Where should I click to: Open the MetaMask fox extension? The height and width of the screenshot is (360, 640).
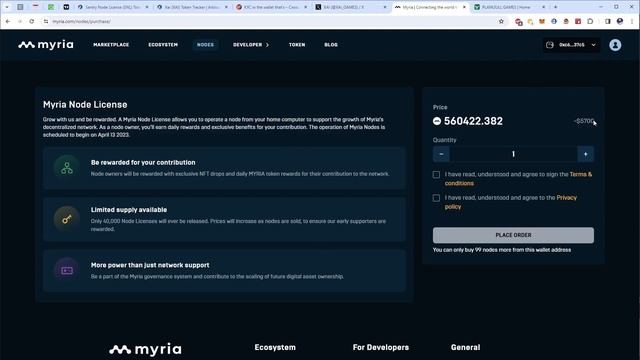(542, 22)
